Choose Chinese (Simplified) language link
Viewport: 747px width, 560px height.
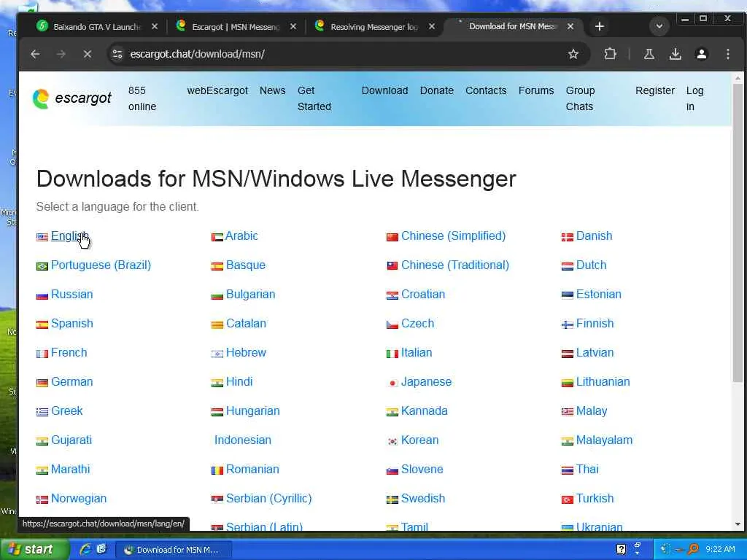click(453, 236)
